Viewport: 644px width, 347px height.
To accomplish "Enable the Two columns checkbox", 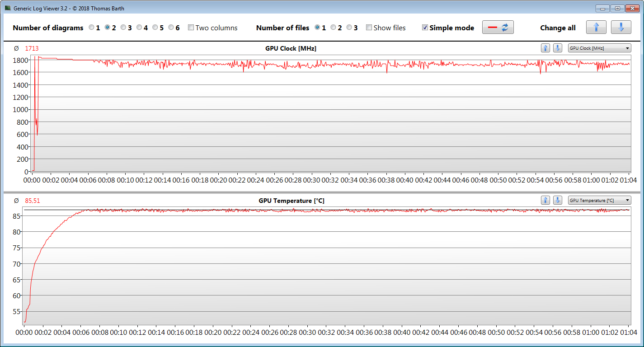I will coord(191,28).
